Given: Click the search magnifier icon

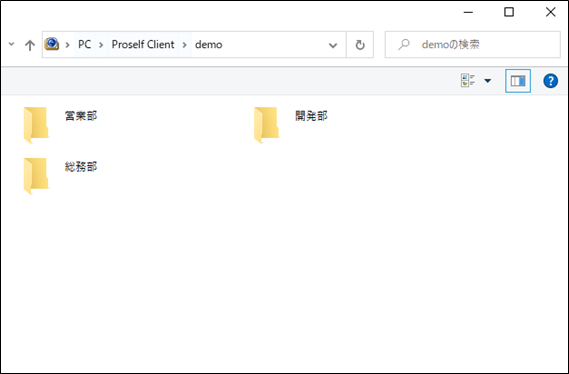Looking at the screenshot, I should click(x=404, y=45).
